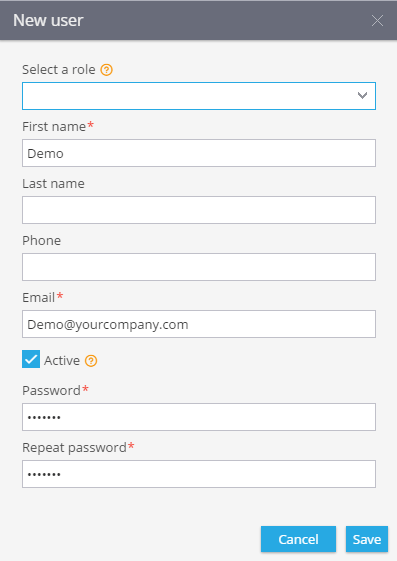Image resolution: width=397 pixels, height=561 pixels.
Task: Select the Phone input field
Action: pos(199,267)
